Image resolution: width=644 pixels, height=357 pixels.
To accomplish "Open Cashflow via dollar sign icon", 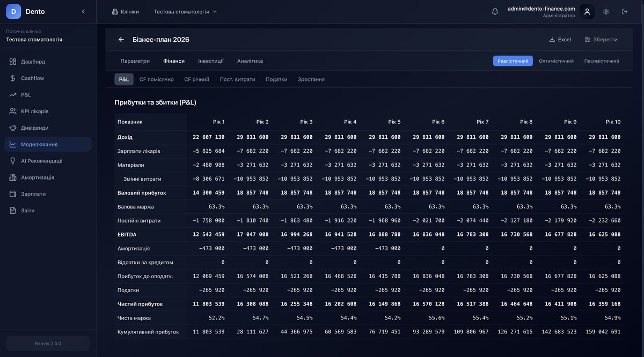I will point(12,77).
